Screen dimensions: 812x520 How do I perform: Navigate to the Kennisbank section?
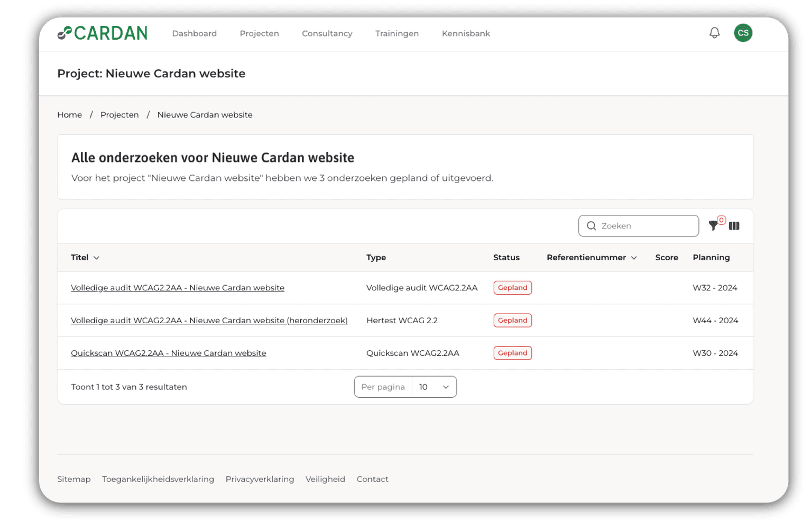pyautogui.click(x=465, y=33)
